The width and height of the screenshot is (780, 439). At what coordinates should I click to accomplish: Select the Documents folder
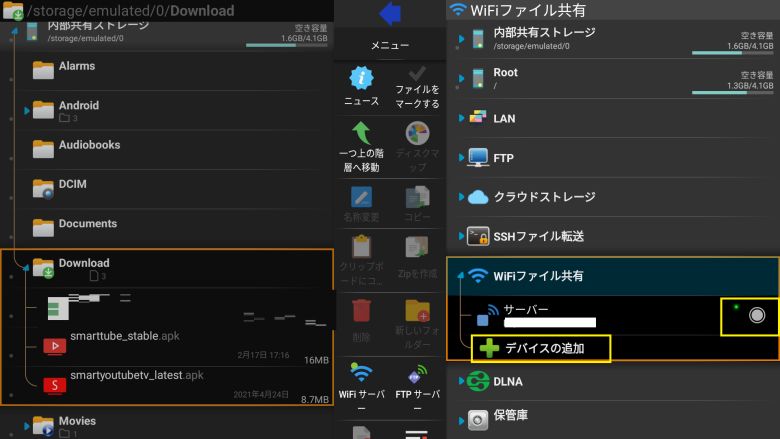(x=169, y=228)
